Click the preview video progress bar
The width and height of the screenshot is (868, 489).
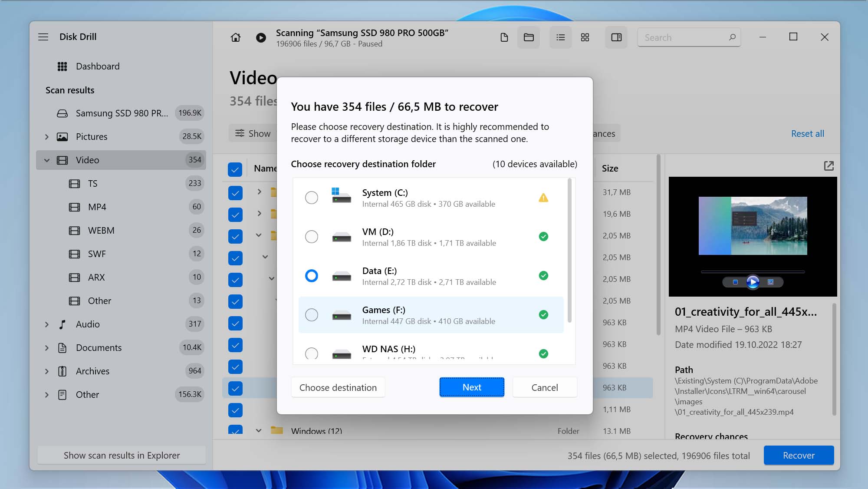tap(753, 272)
